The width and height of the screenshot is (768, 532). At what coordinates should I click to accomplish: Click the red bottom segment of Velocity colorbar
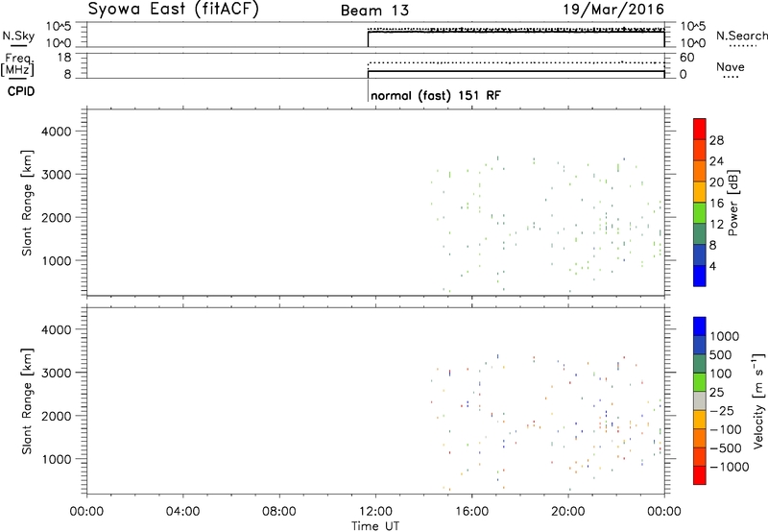[x=700, y=475]
